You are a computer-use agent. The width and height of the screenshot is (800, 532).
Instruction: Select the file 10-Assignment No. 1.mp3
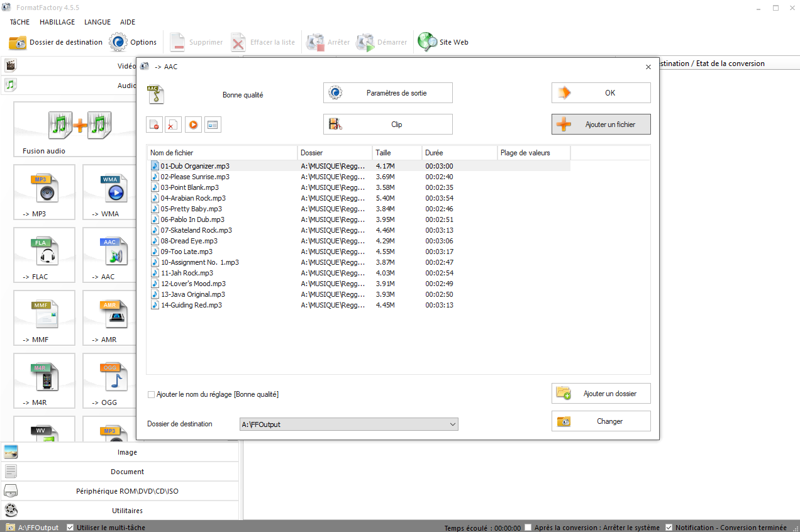point(359,262)
